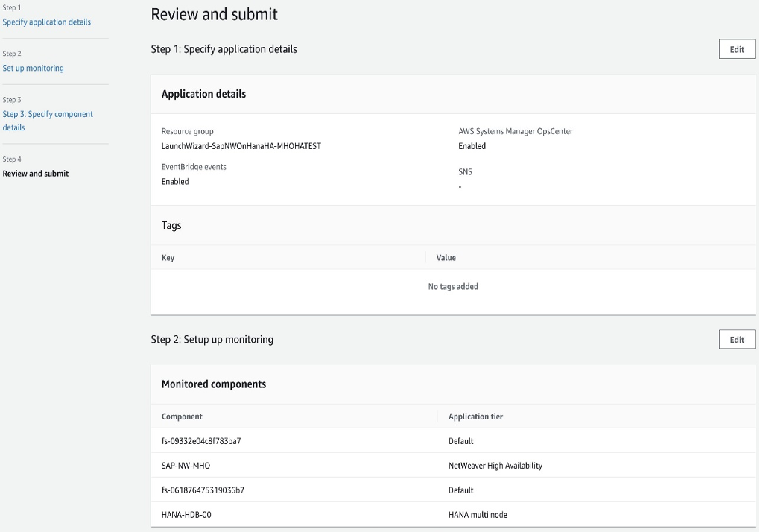The image size is (760, 532).
Task: Select Review and submit in step navigation
Action: (36, 174)
